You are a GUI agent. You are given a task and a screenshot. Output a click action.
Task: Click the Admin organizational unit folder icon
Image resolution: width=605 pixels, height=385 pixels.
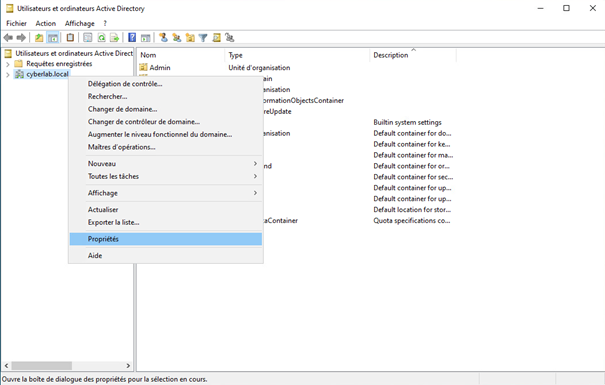point(144,68)
